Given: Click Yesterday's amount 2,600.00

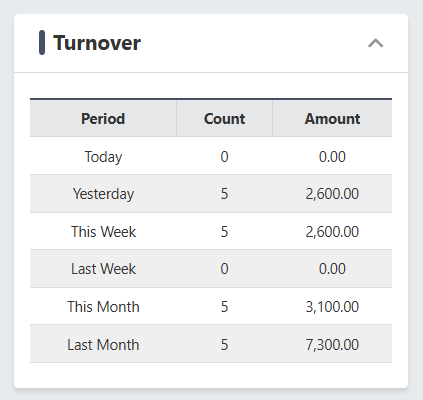Looking at the screenshot, I should coord(332,194).
